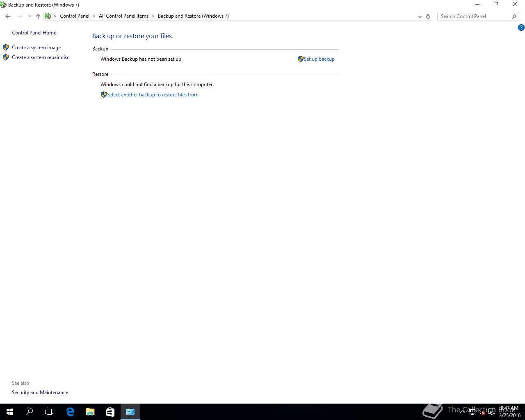Open the Windows Start menu
This screenshot has height=420, width=525.
(x=10, y=412)
